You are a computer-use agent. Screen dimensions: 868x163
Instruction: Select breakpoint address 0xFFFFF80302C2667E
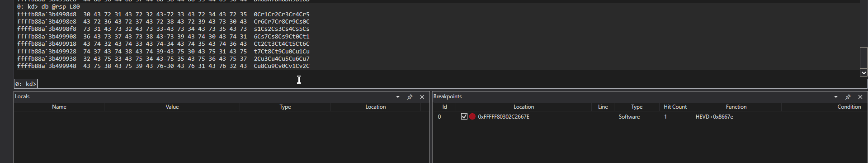(504, 117)
